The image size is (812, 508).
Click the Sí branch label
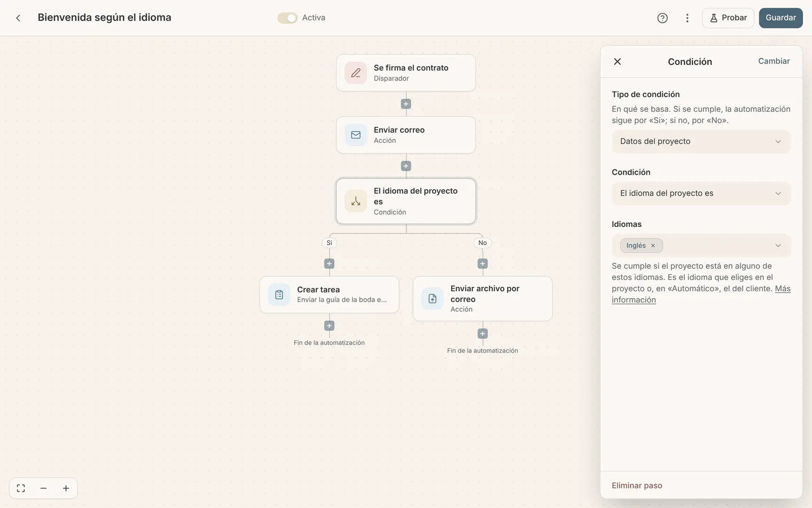[329, 243]
